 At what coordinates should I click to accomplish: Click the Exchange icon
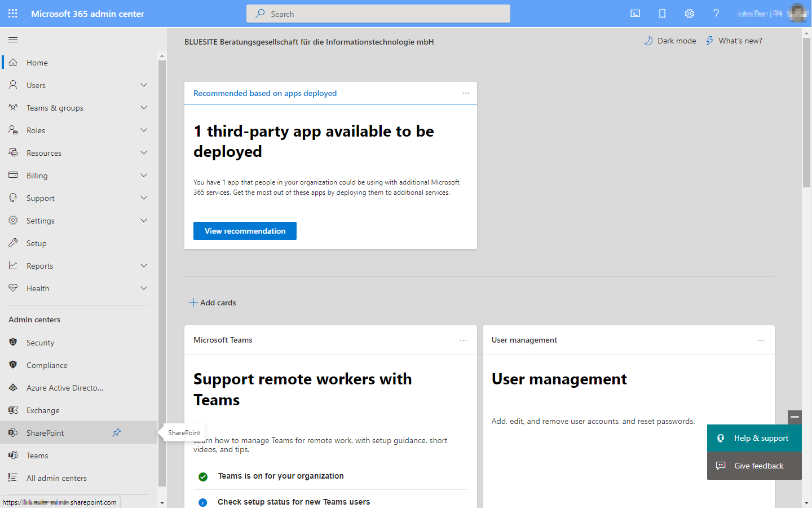click(13, 410)
